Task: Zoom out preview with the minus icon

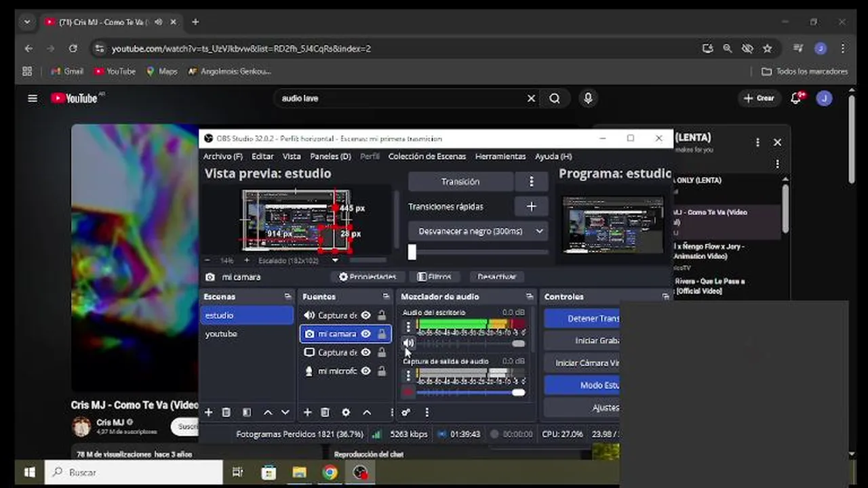Action: pos(208,260)
